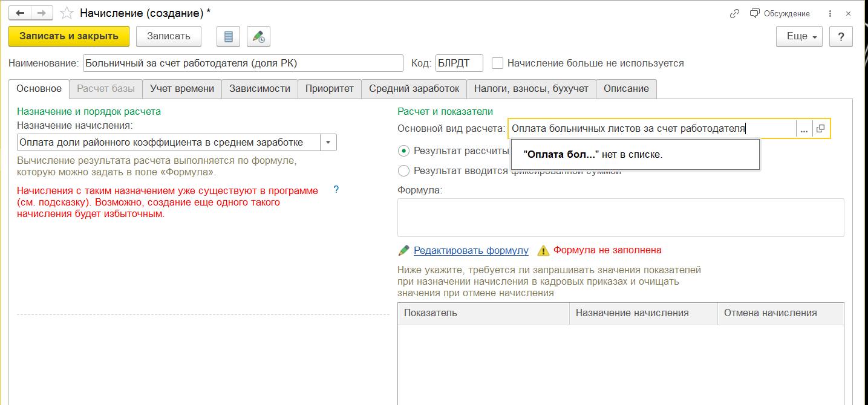Click the back navigation arrow
Viewport: 868px width, 405px height.
[x=20, y=13]
